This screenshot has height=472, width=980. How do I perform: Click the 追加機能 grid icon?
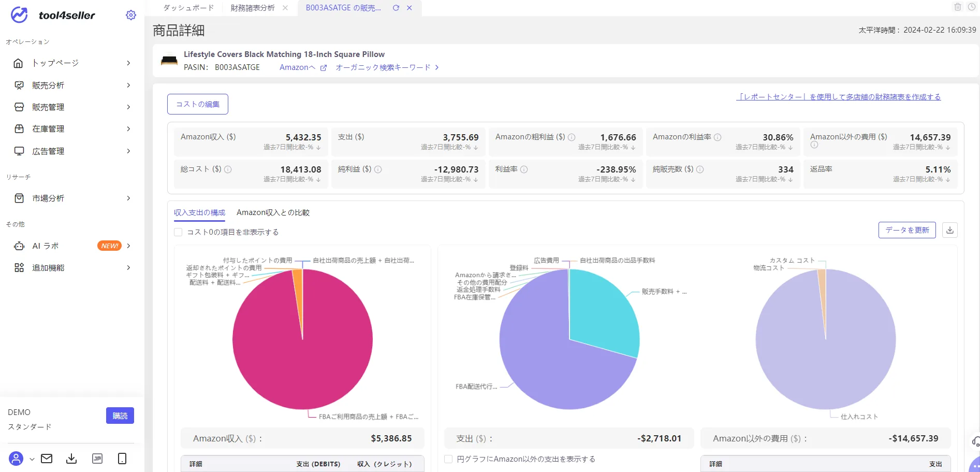click(19, 267)
